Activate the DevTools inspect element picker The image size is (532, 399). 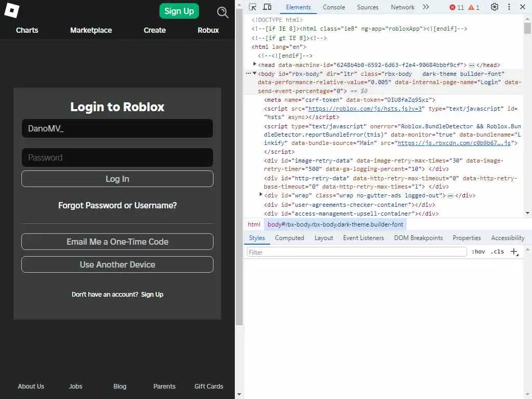(x=252, y=7)
